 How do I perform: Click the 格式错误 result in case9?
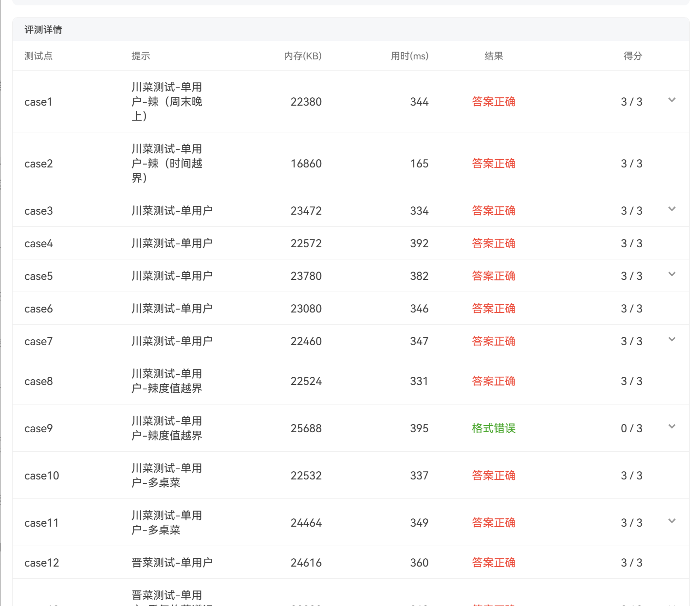pos(494,428)
